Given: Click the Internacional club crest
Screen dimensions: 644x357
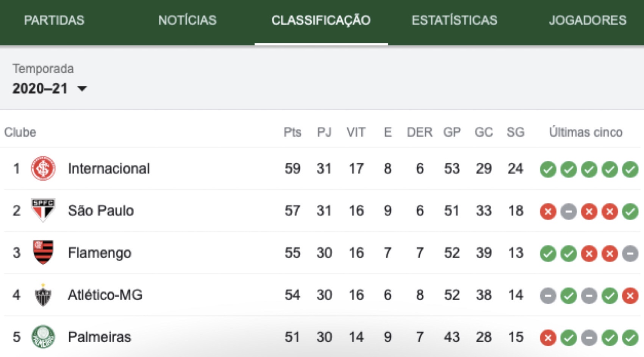Looking at the screenshot, I should (43, 168).
